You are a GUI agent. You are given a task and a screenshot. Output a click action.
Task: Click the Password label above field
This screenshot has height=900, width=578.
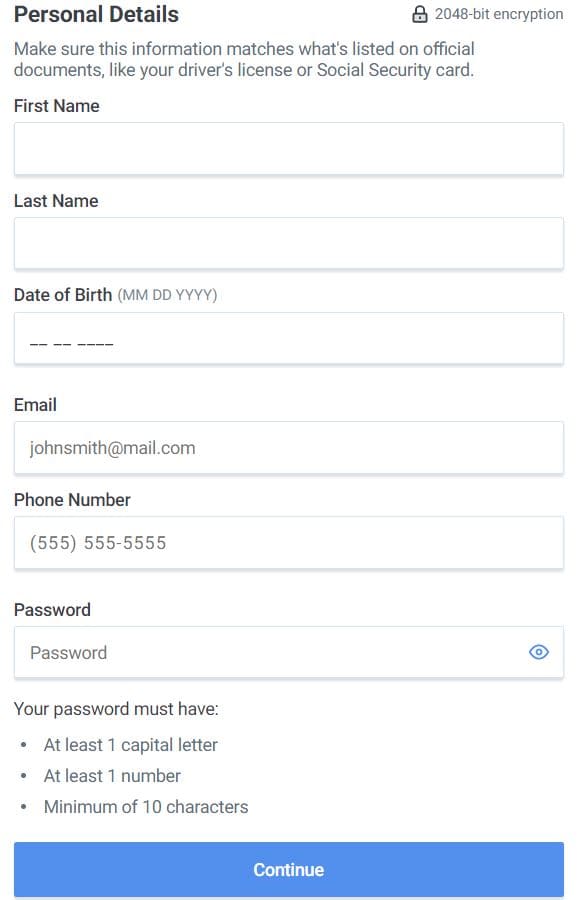(x=52, y=610)
